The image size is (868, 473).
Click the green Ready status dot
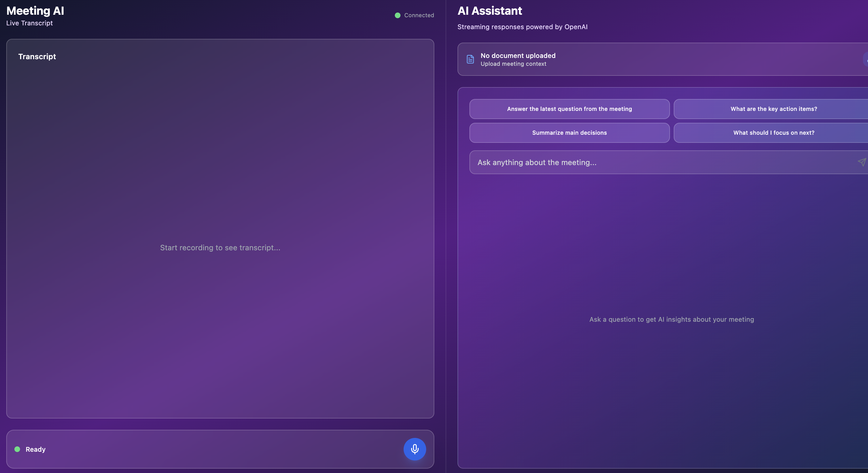[x=17, y=449]
